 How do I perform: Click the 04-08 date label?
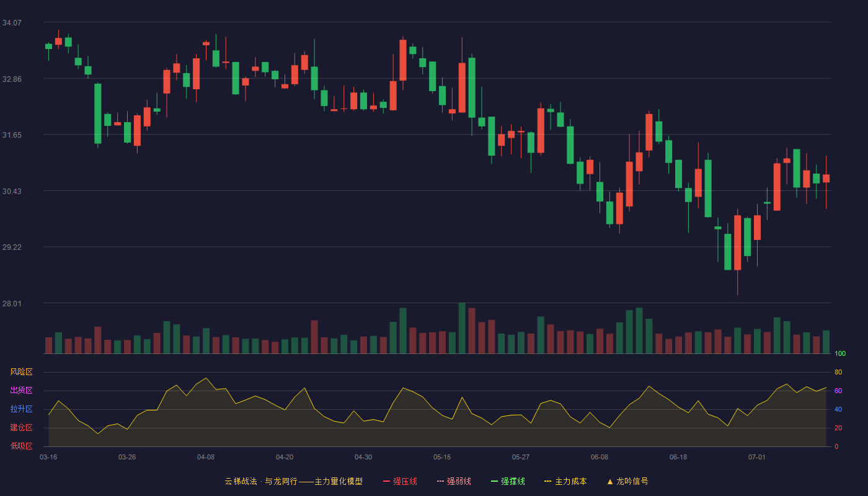206,457
